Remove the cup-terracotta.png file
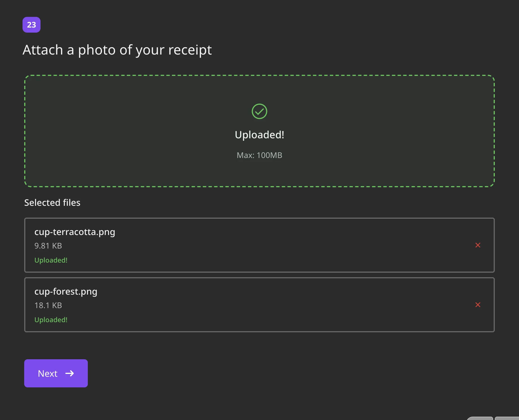519x420 pixels. [x=478, y=245]
